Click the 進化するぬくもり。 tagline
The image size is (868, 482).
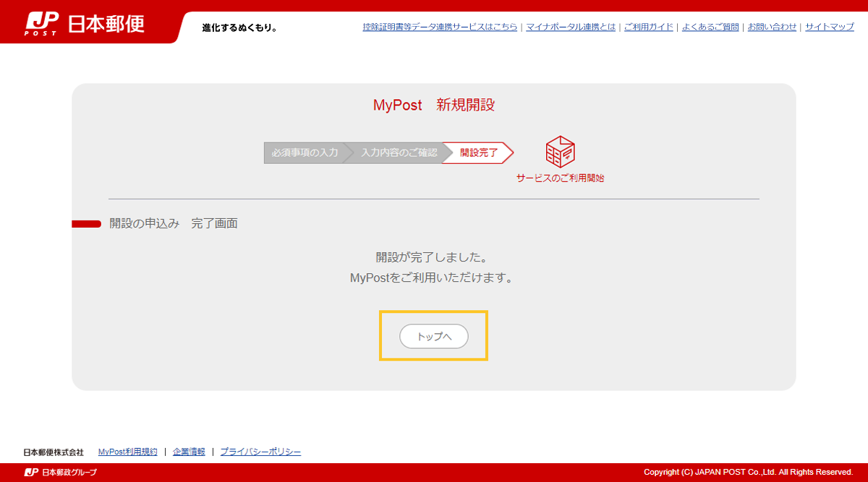click(239, 28)
